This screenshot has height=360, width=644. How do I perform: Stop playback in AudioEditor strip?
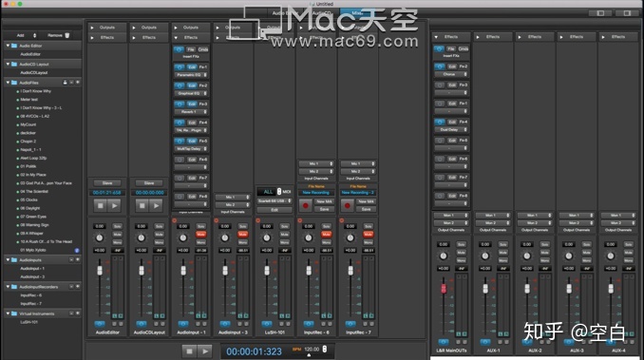[101, 205]
